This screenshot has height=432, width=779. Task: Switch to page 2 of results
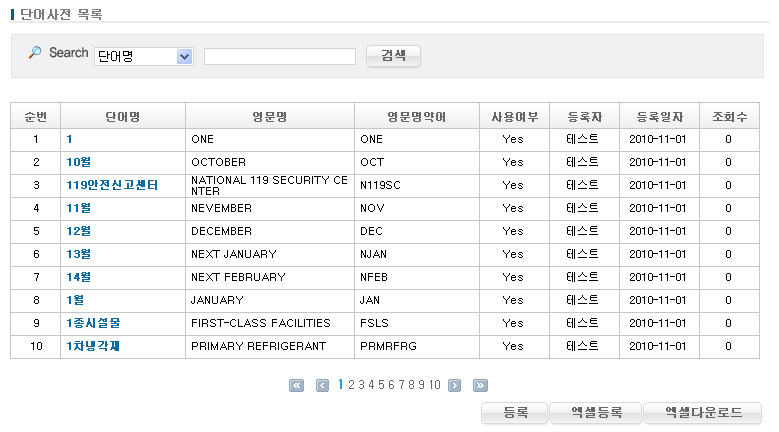click(x=351, y=385)
